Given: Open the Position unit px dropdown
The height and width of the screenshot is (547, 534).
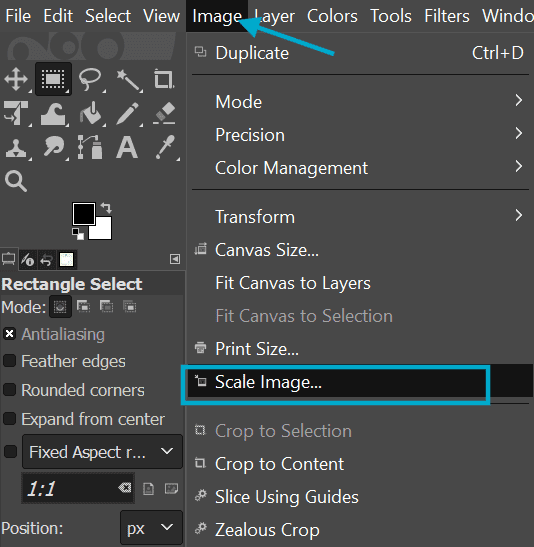Looking at the screenshot, I should click(151, 527).
